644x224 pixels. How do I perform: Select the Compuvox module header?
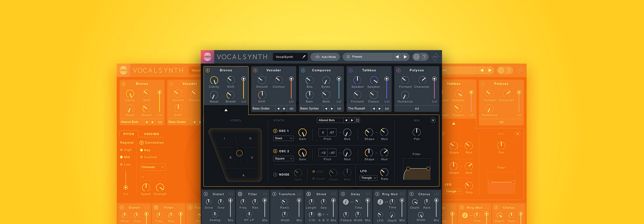(x=321, y=70)
